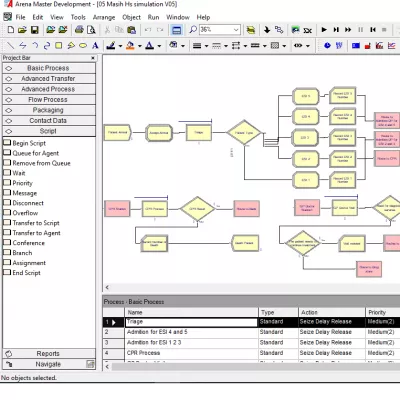The image size is (400, 400).
Task: Select the Arc drawing tool
Action: tap(35, 45)
